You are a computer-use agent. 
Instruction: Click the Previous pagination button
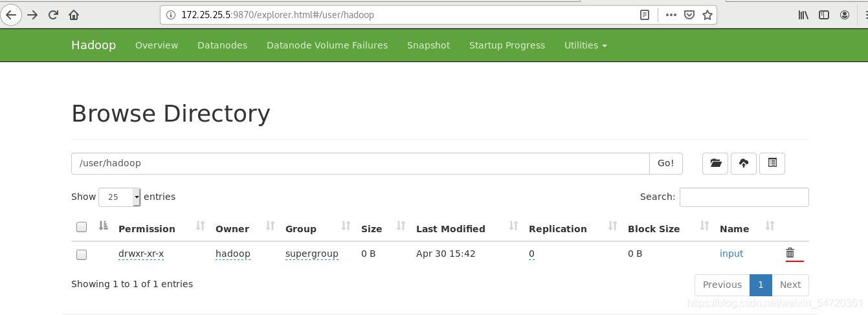pos(722,285)
